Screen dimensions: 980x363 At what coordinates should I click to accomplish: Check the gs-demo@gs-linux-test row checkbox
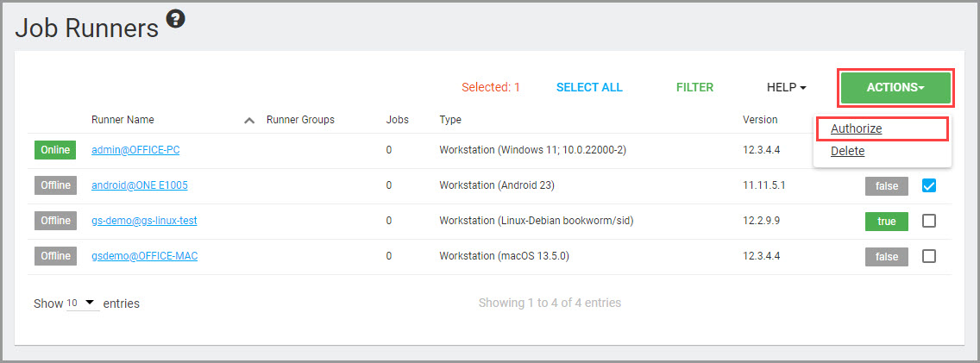[x=928, y=221]
